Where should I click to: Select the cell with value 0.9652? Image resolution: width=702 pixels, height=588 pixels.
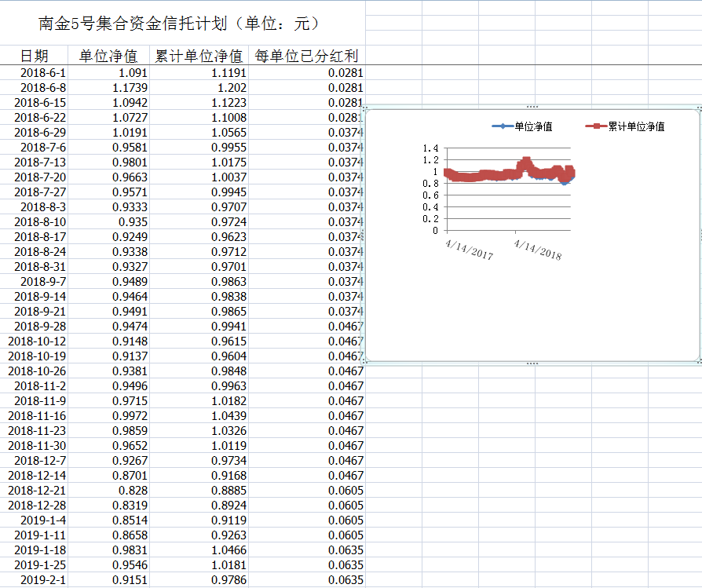[108, 446]
